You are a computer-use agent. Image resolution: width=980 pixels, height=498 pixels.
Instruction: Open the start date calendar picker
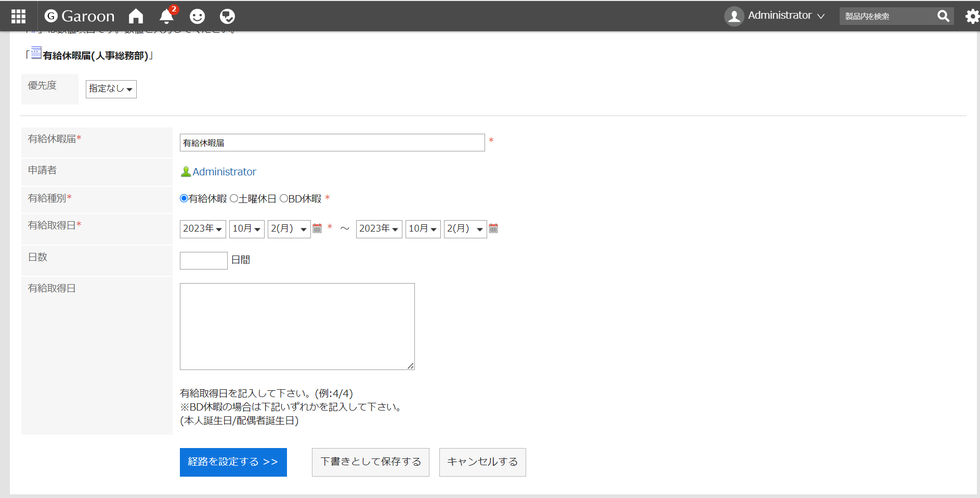tap(317, 228)
